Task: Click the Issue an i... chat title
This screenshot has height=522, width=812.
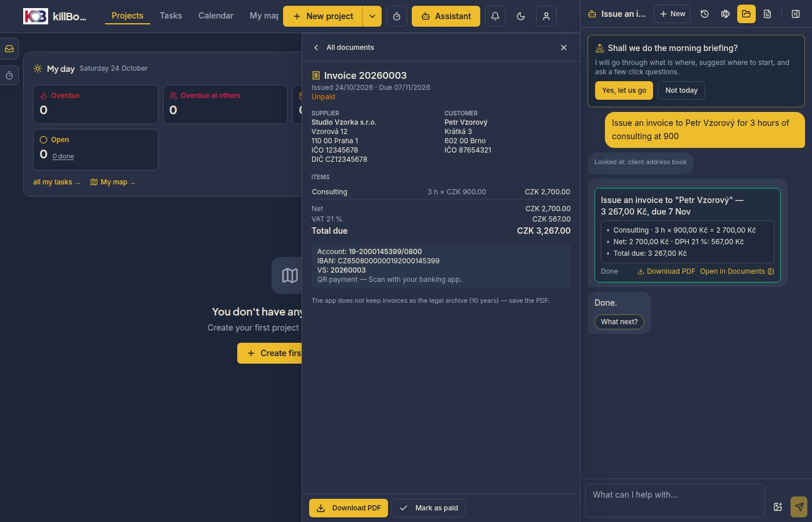Action: pyautogui.click(x=623, y=14)
